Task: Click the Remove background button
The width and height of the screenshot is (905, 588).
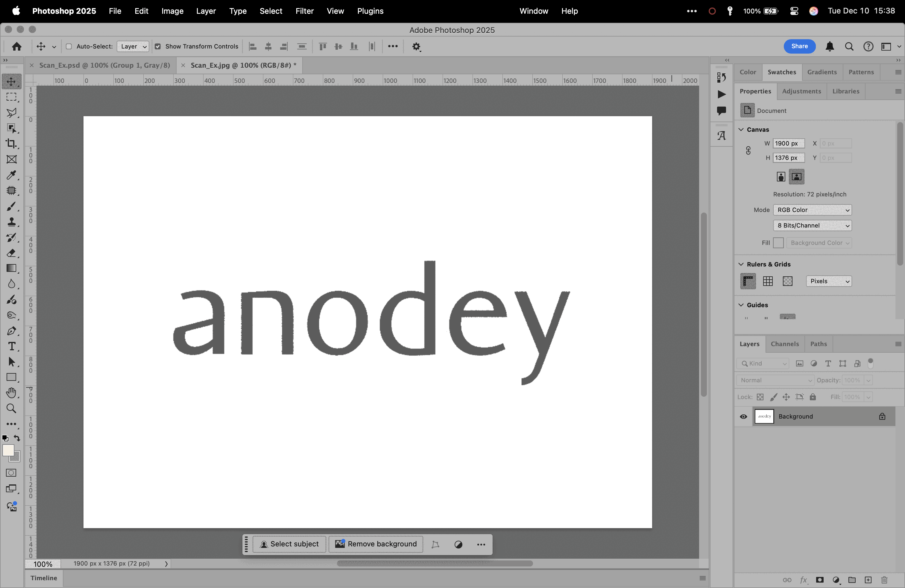Action: (376, 544)
